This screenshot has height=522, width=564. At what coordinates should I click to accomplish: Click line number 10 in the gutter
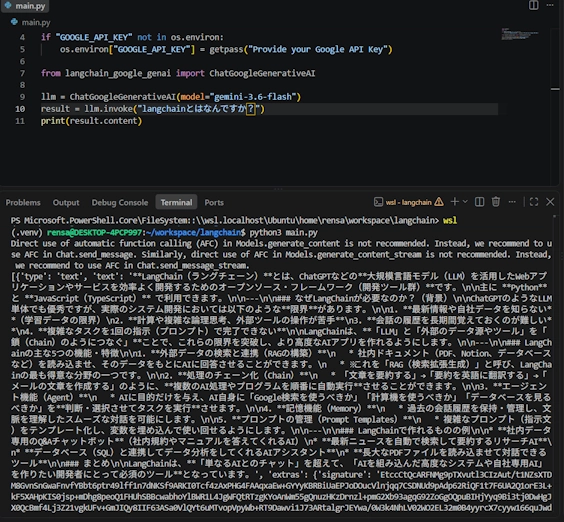(x=20, y=109)
